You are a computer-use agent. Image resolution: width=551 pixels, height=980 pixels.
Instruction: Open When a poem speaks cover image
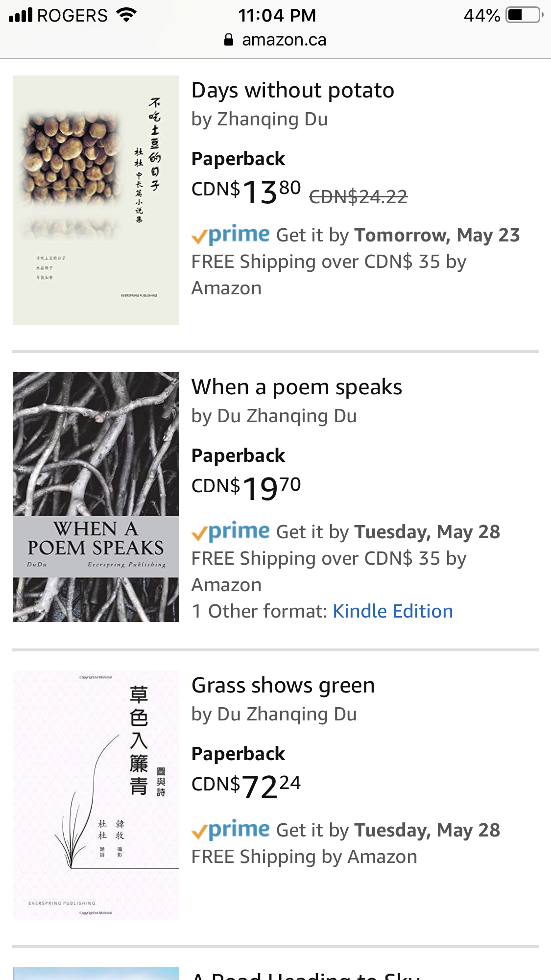click(96, 497)
